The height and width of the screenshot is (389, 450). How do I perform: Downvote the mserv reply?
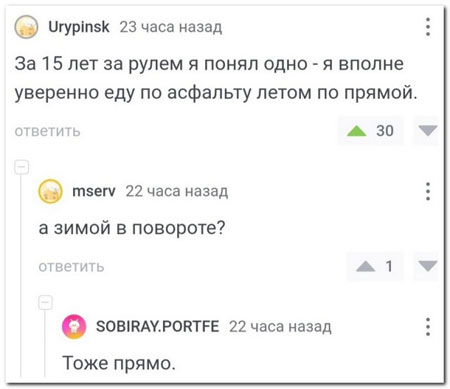click(x=428, y=266)
